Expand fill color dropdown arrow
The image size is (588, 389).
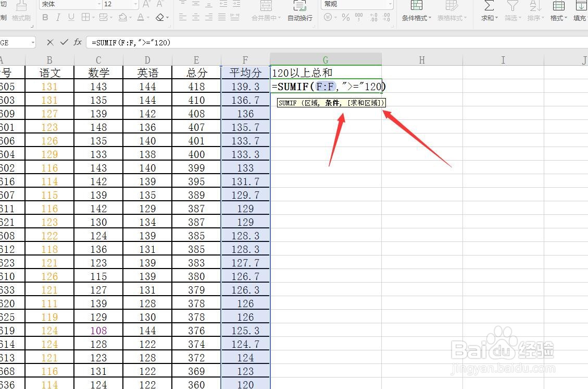(131, 18)
